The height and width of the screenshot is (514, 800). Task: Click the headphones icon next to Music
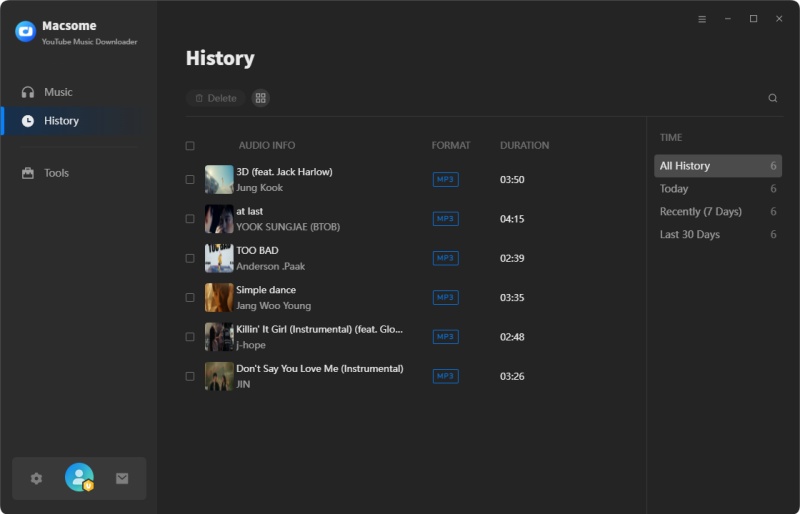coord(28,92)
